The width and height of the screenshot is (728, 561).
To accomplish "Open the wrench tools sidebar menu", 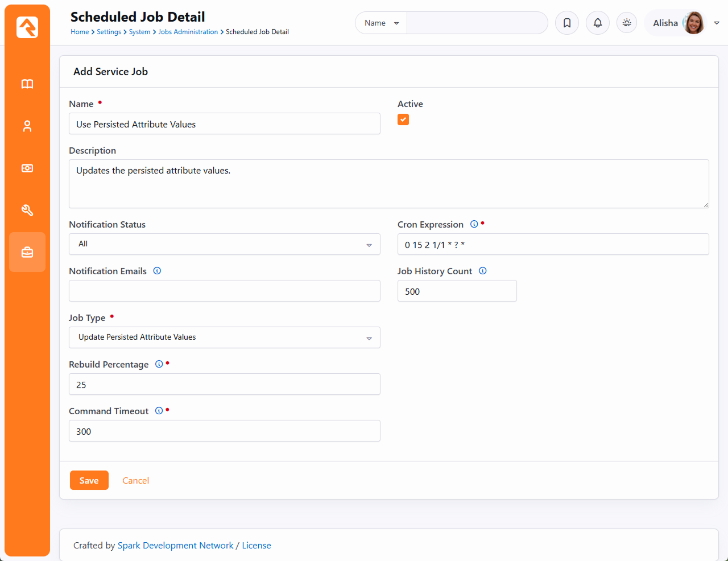I will 27,211.
